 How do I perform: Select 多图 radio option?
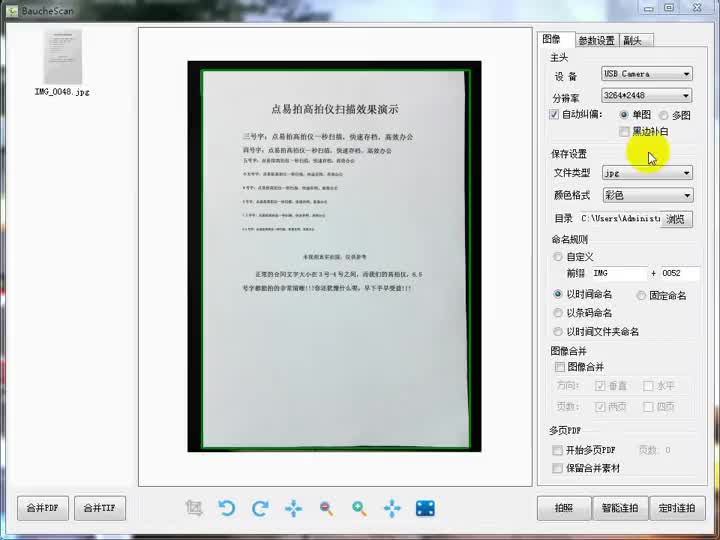point(664,115)
